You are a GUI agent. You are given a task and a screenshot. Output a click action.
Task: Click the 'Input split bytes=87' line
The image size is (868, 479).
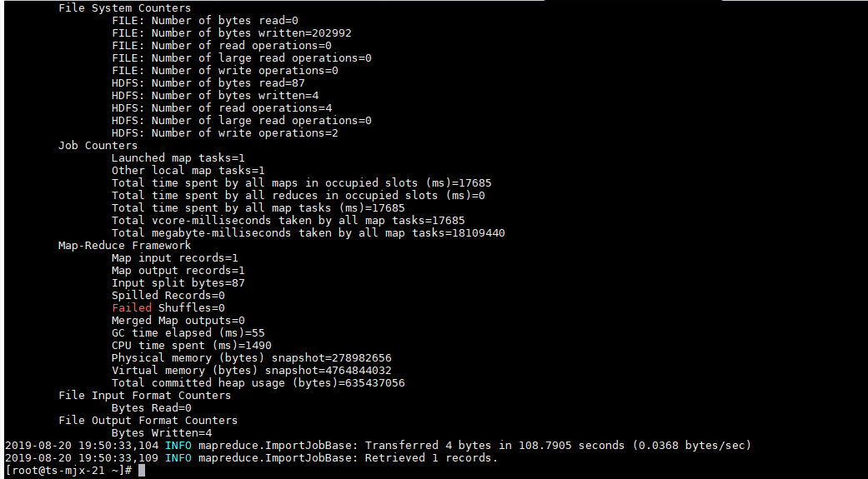[x=178, y=283]
